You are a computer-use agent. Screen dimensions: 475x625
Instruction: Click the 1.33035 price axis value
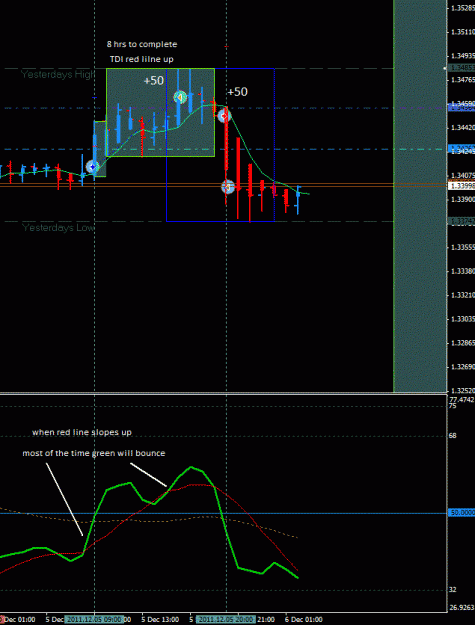pyautogui.click(x=463, y=319)
